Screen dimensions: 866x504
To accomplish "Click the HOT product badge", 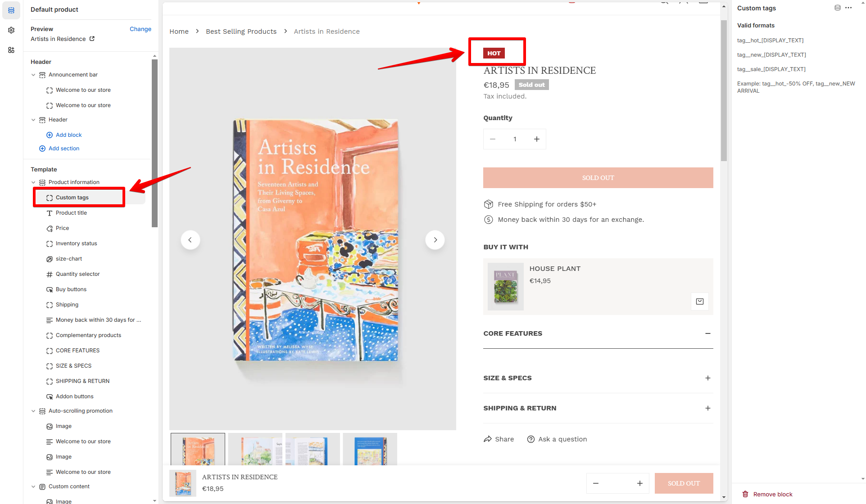I will pyautogui.click(x=494, y=53).
